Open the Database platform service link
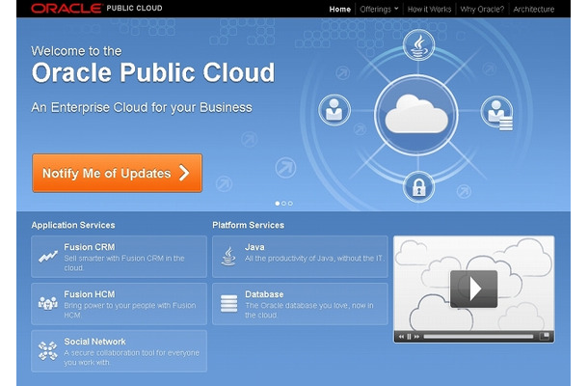The image size is (588, 386). click(300, 304)
